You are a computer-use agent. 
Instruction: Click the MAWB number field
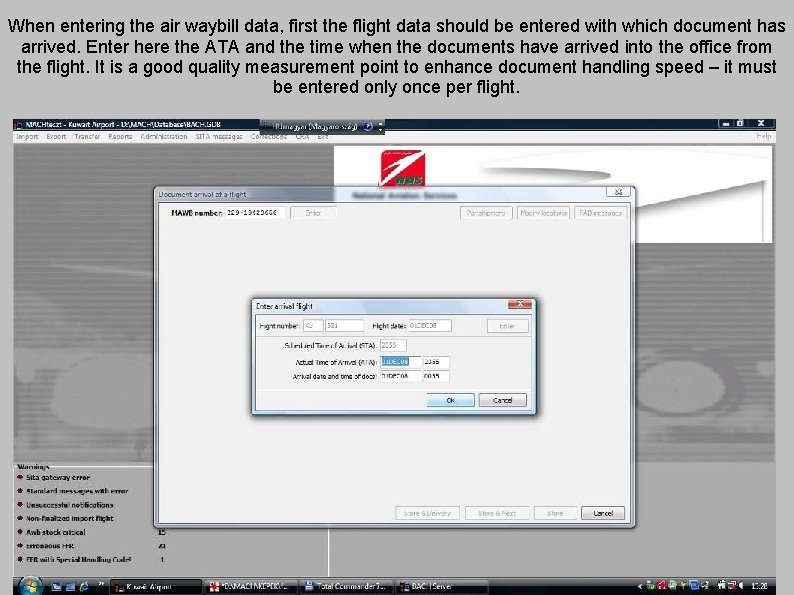click(x=254, y=213)
